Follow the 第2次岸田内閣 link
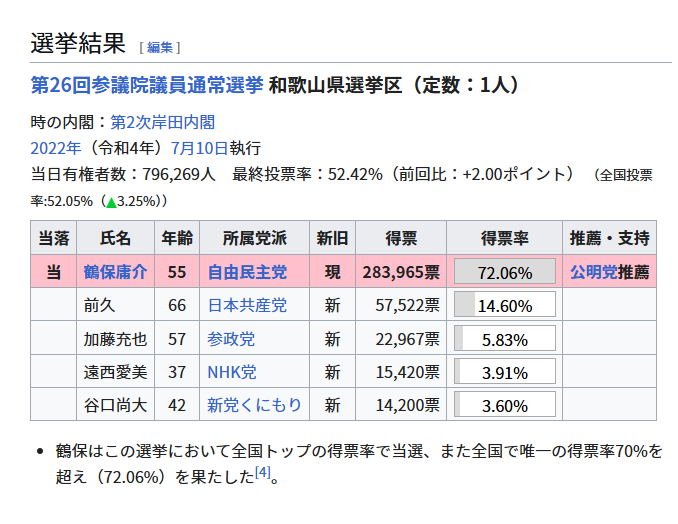The image size is (678, 524). coord(163,122)
